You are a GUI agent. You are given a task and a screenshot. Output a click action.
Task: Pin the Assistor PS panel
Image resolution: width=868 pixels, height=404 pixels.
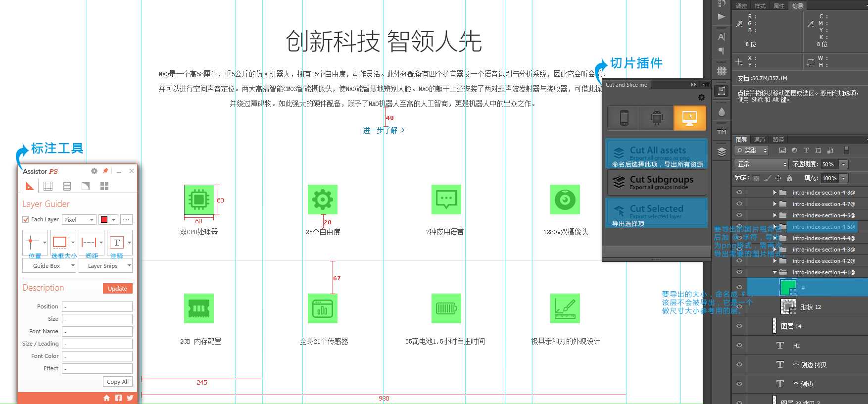click(x=105, y=171)
